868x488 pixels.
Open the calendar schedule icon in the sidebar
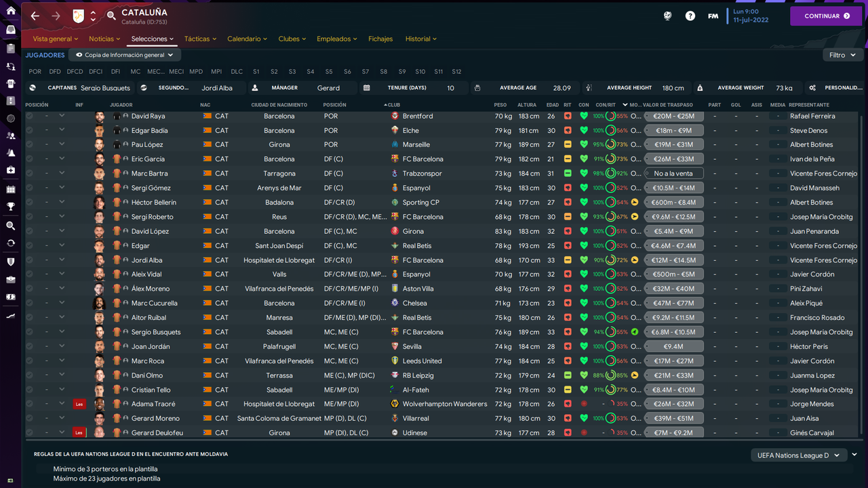pos(10,190)
